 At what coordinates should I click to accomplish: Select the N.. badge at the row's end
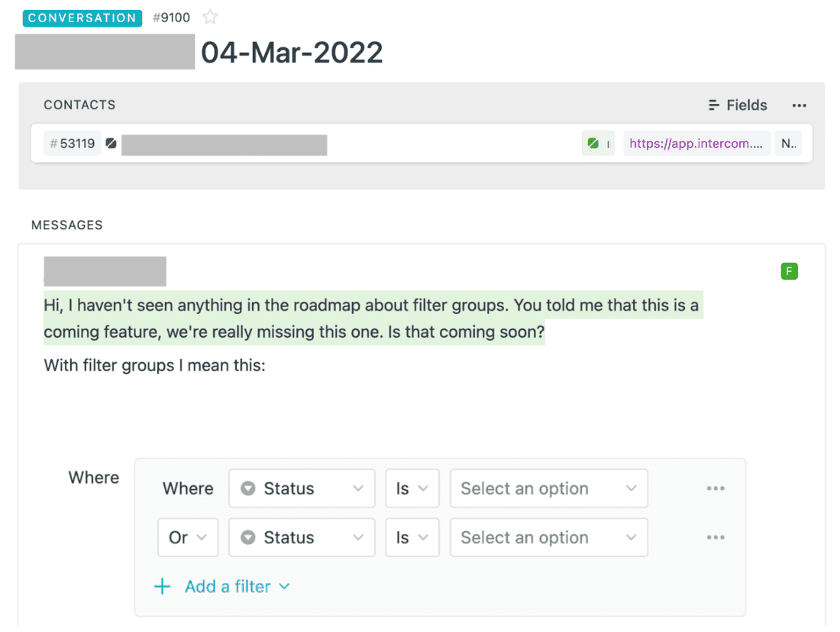[788, 143]
